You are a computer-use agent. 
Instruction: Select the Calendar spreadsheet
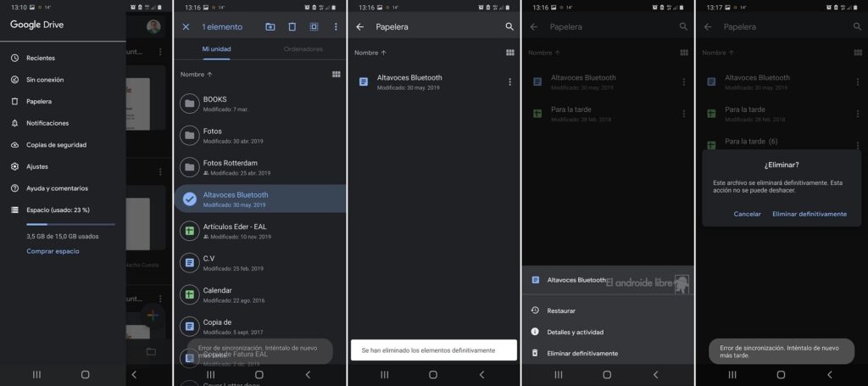259,294
